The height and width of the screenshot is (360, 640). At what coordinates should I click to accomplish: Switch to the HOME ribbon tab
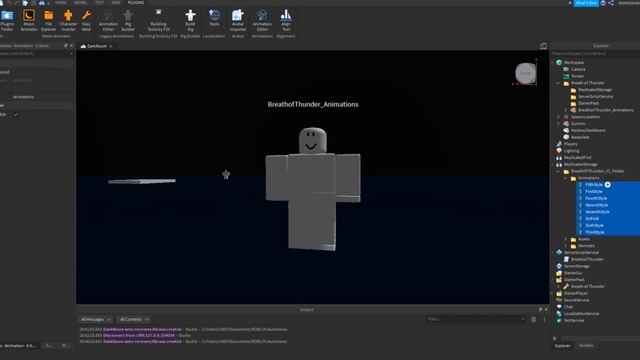pyautogui.click(x=60, y=2)
